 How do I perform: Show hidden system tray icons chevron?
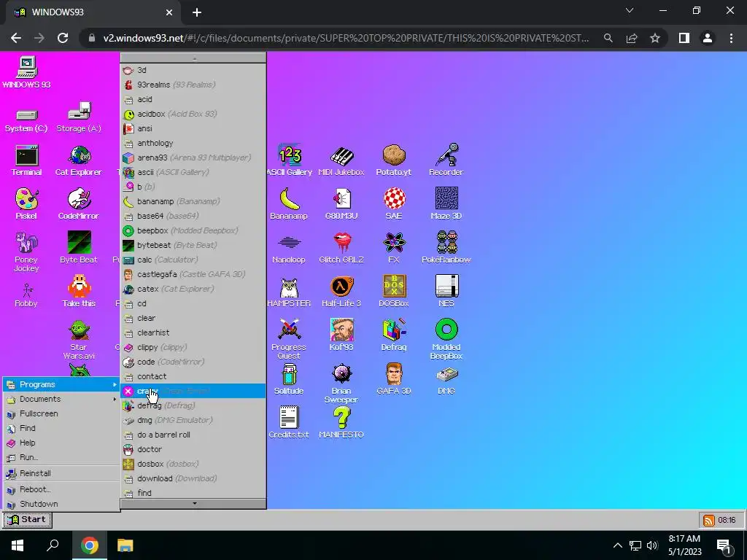click(617, 545)
